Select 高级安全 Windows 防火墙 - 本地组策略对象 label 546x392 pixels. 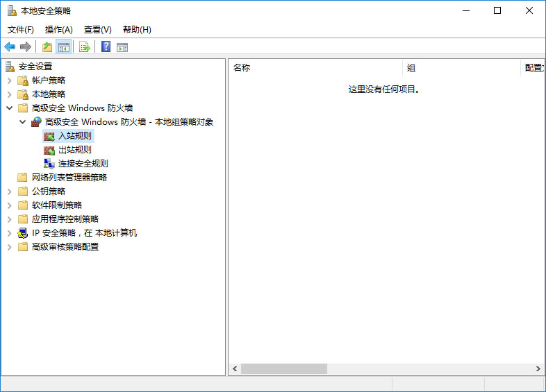(x=129, y=121)
